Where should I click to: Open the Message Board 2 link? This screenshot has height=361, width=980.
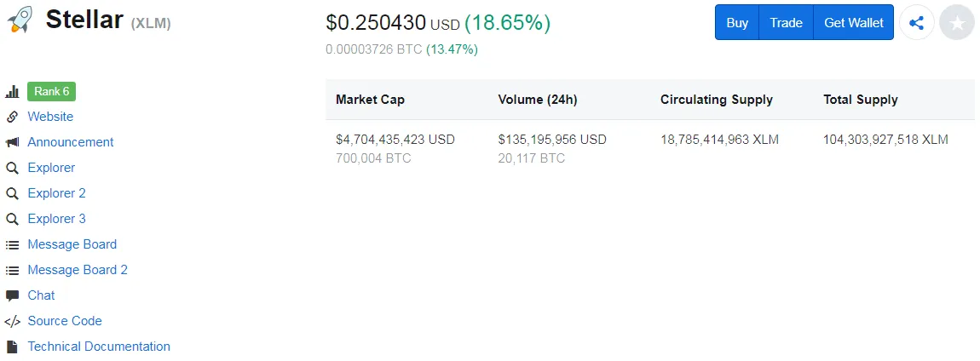point(78,270)
